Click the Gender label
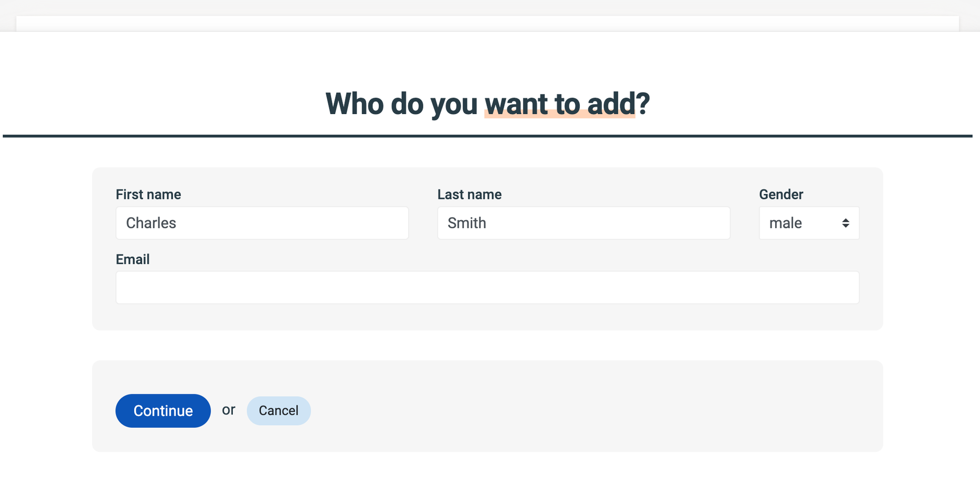Screen dimensions: 980x503 (x=781, y=194)
